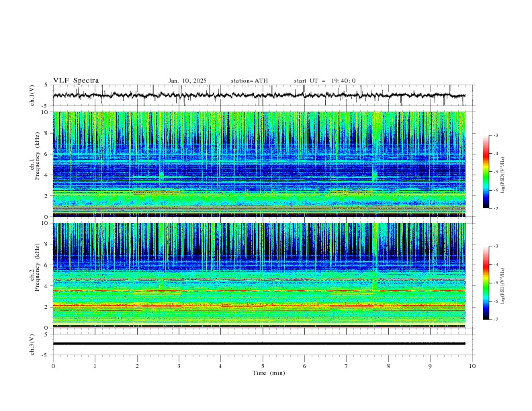The image size is (532, 411).
Task: Click time axis tick label "2"
Action: [x=137, y=366]
